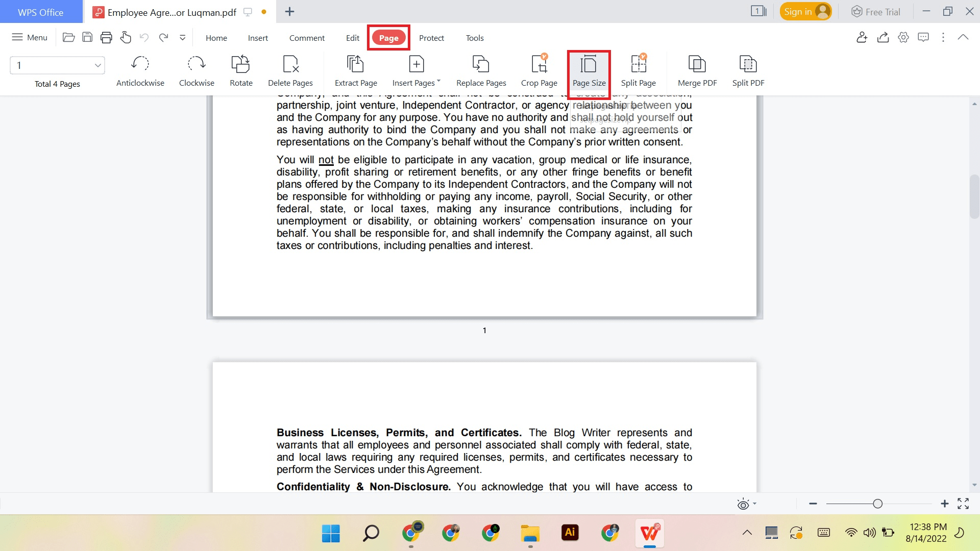Screen dimensions: 980x551
Task: Click the Delete Pages icon
Action: pos(290,70)
